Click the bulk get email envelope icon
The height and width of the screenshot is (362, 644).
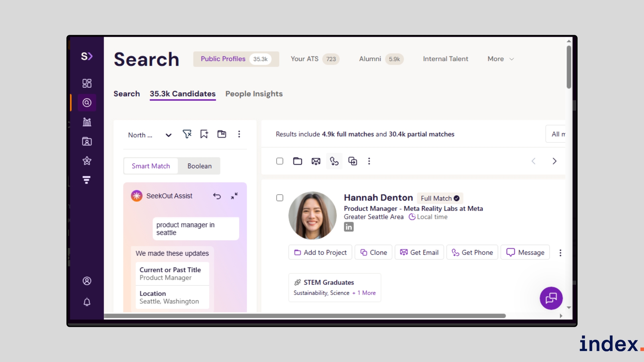coord(316,161)
